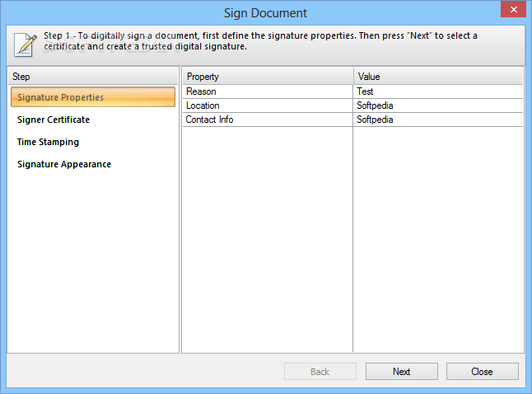Select the Reason property row label
Viewport: 532px width, 394px height.
(267, 91)
